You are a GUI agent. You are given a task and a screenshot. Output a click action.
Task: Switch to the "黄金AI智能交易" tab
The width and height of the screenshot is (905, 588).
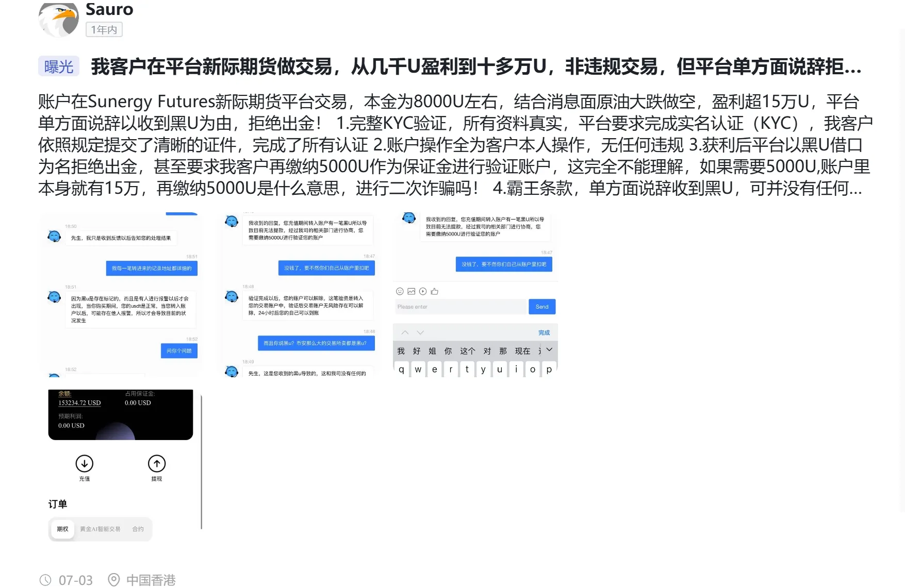[100, 529]
